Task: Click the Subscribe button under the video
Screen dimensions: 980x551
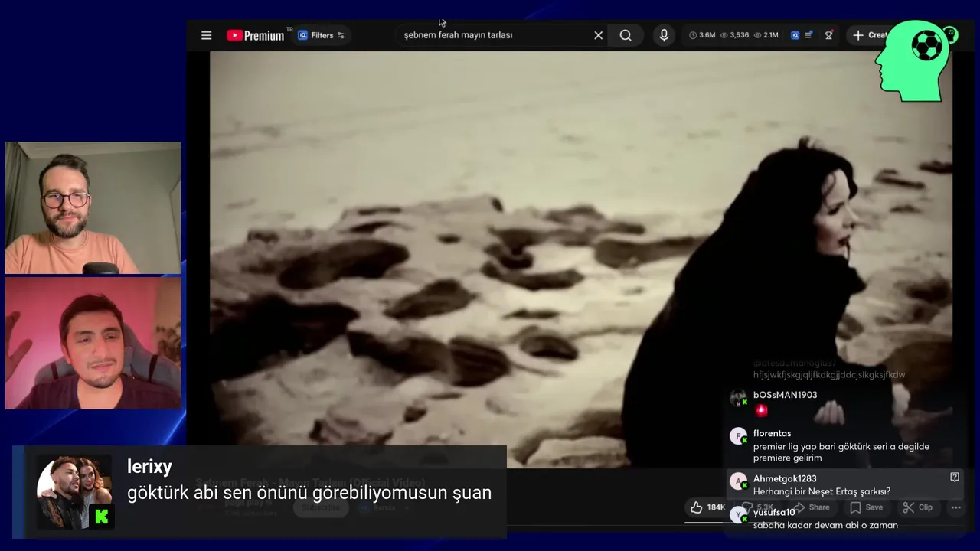Action: click(321, 507)
